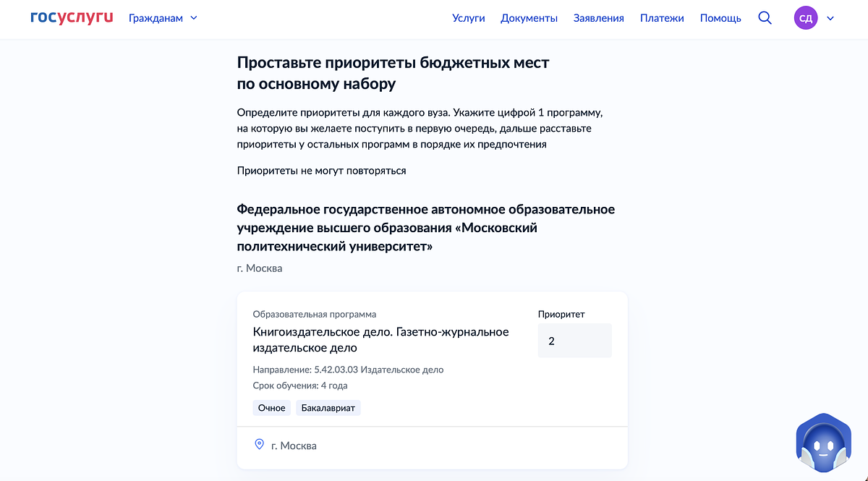This screenshot has width=868, height=481.
Task: Click the Направление: 5.42.03.03 Издательское дело text
Action: pyautogui.click(x=349, y=370)
